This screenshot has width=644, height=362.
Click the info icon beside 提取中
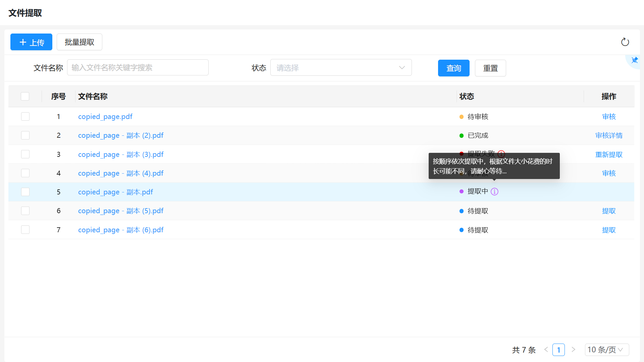click(x=494, y=191)
